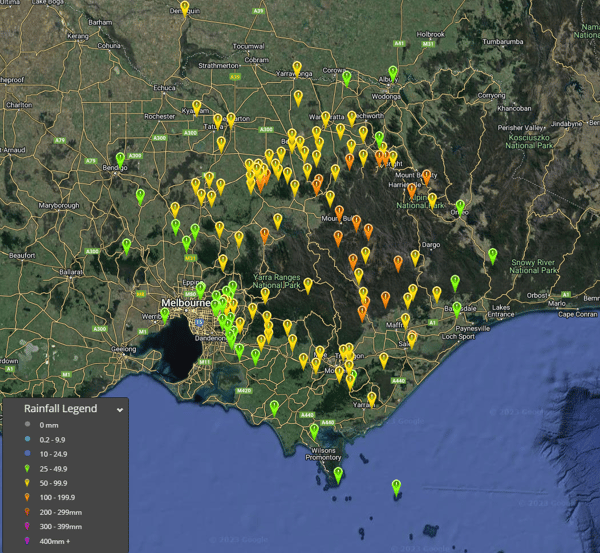Open the yellow marker at Kyabram
The height and width of the screenshot is (553, 600).
coord(197,107)
